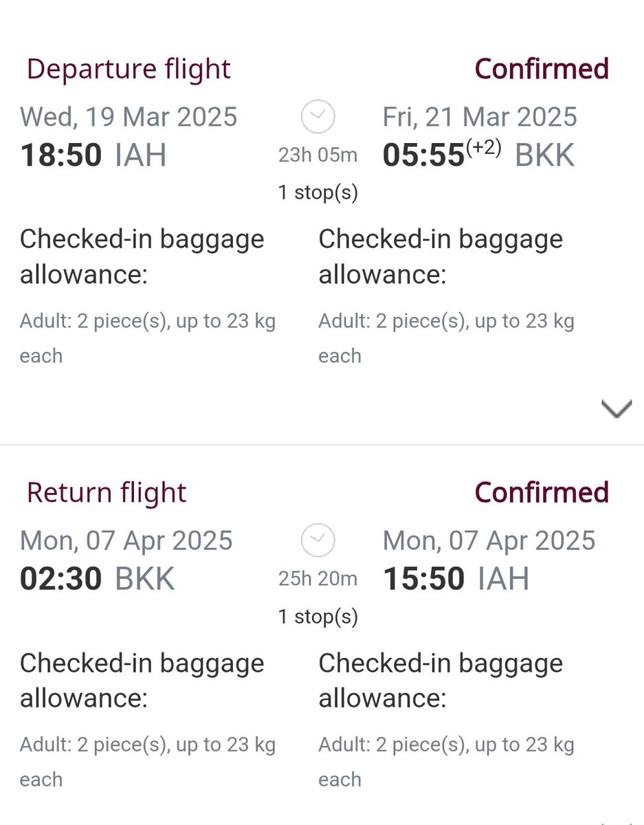Tap the departure flight Confirmed status

coord(542,69)
